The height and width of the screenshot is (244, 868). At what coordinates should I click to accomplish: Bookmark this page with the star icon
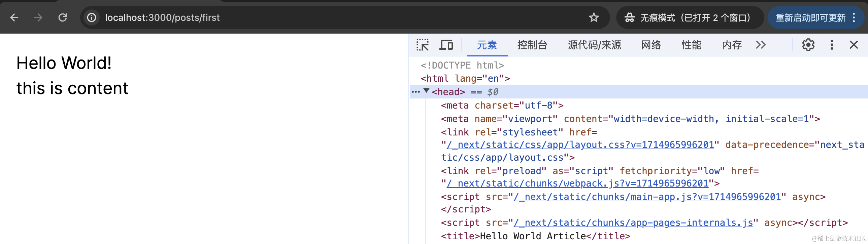point(594,17)
